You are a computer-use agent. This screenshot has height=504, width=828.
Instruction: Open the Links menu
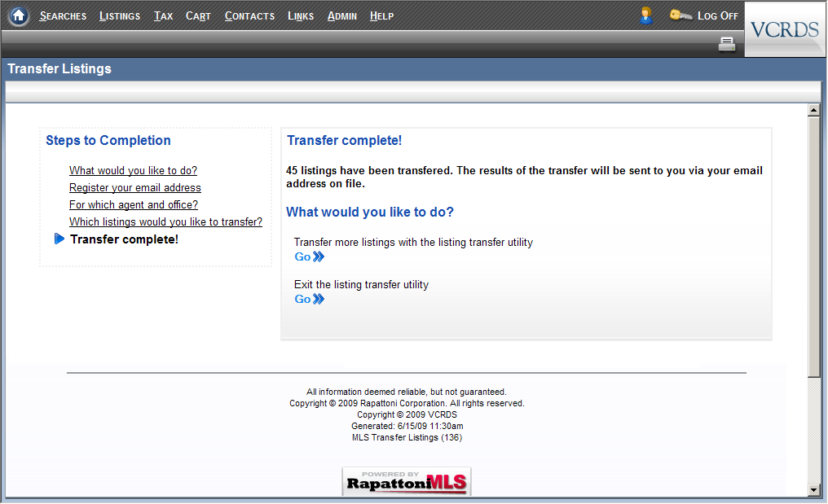[301, 16]
